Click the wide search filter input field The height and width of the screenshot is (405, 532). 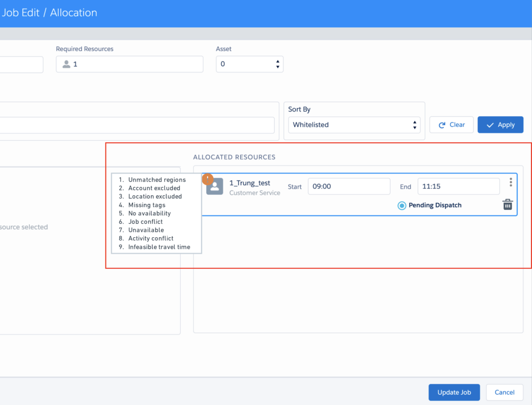[x=137, y=125]
